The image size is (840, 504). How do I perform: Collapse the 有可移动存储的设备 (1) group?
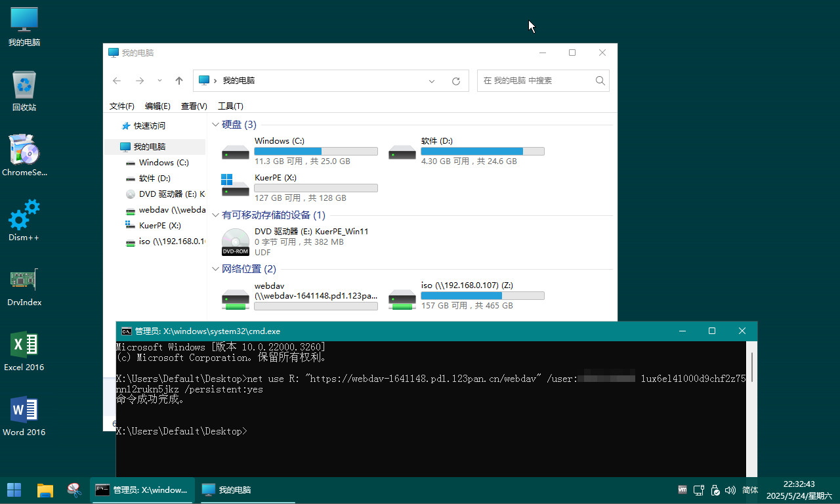click(216, 215)
